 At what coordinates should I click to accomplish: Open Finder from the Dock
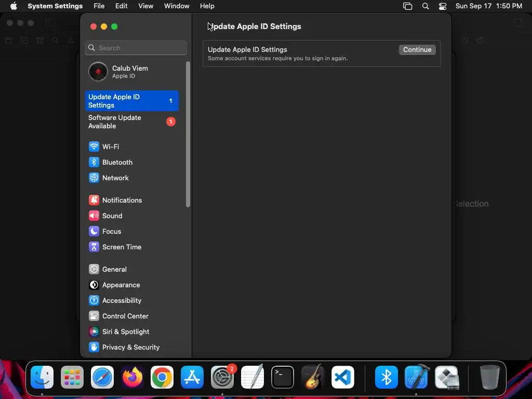pos(42,377)
